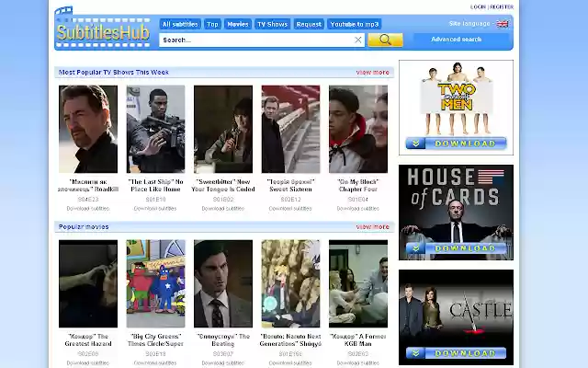The width and height of the screenshot is (588, 368).
Task: Click the REGISTER link
Action: (x=502, y=6)
